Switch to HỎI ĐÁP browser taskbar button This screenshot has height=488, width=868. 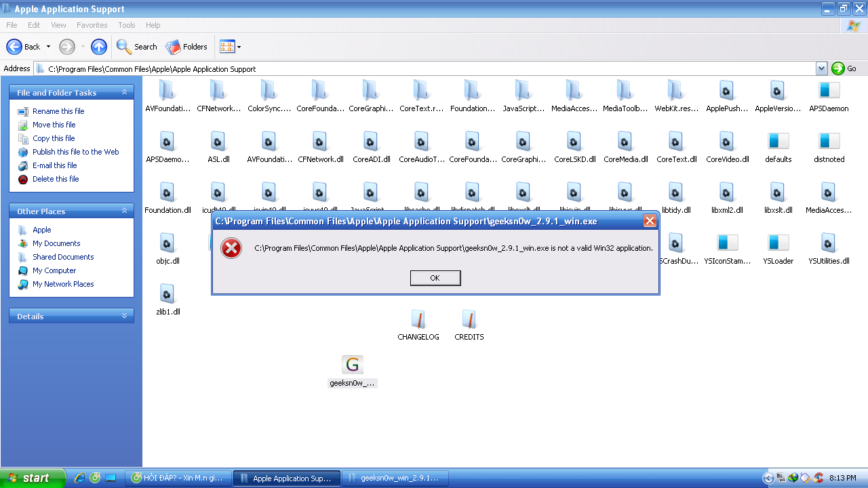[x=178, y=478]
